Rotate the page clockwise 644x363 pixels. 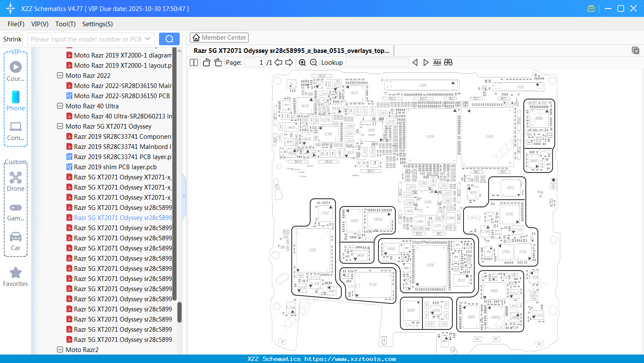tap(218, 63)
